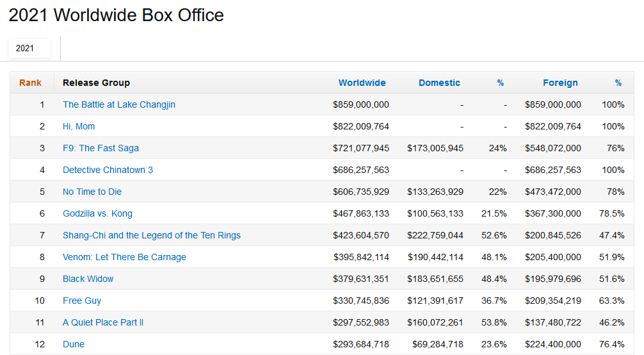Select the Black Widow link
The image size is (644, 355).
(88, 279)
